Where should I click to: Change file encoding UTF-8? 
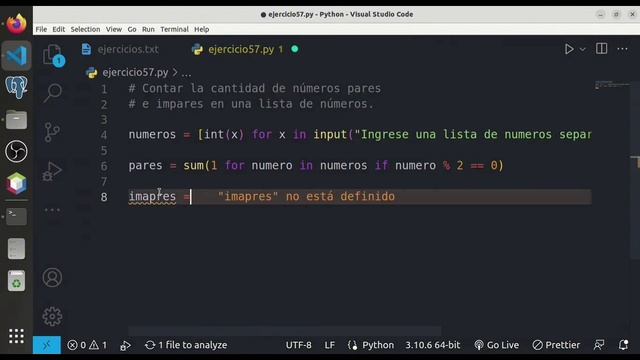point(298,345)
